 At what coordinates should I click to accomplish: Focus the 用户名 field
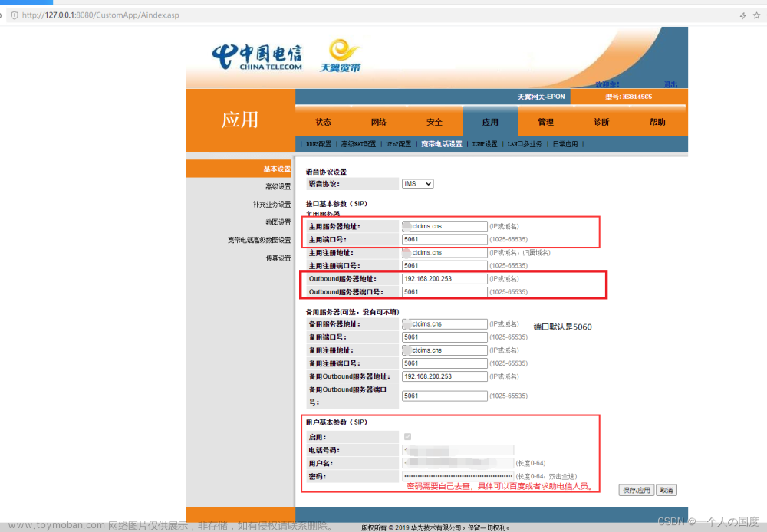(457, 463)
